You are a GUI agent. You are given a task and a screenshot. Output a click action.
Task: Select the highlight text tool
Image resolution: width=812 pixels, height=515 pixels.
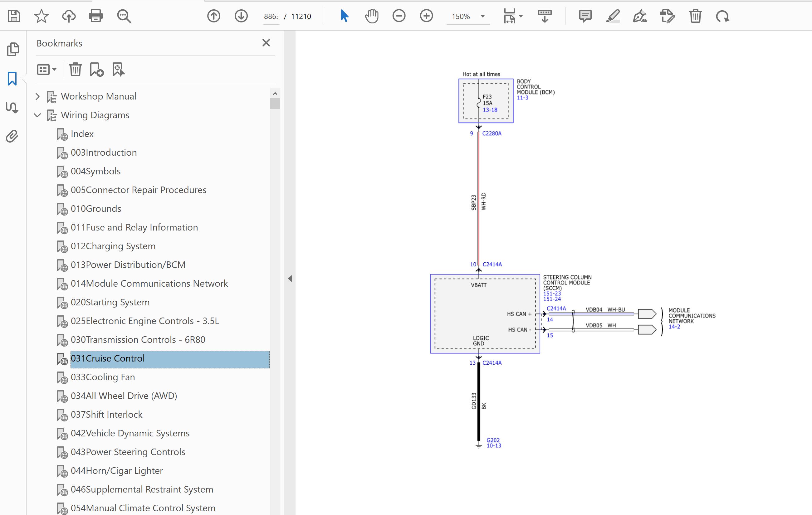click(613, 16)
